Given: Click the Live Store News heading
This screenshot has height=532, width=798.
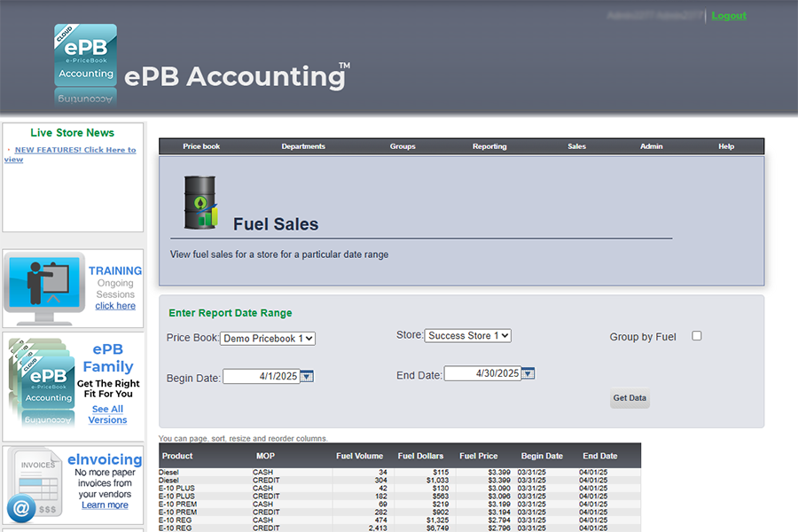Looking at the screenshot, I should (x=73, y=133).
